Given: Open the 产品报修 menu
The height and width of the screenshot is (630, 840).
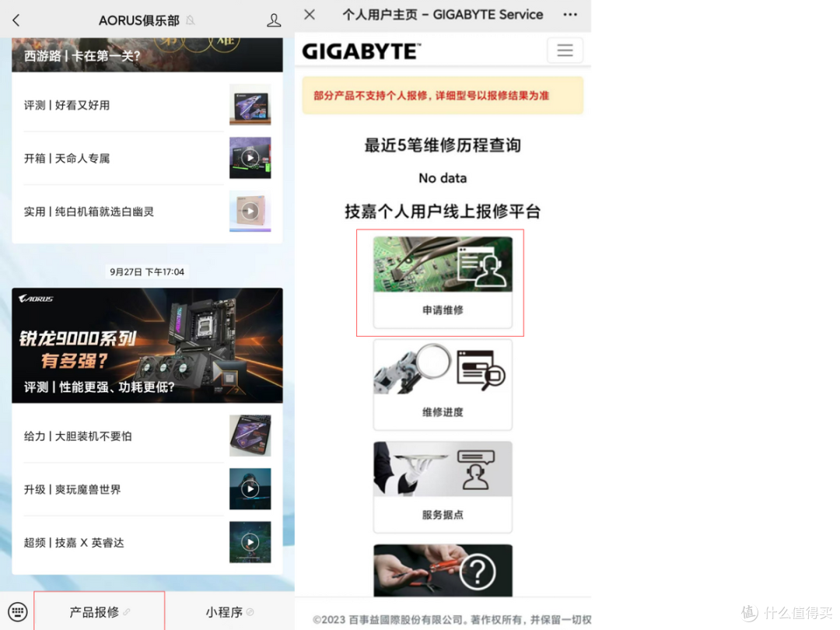Looking at the screenshot, I should tap(99, 611).
